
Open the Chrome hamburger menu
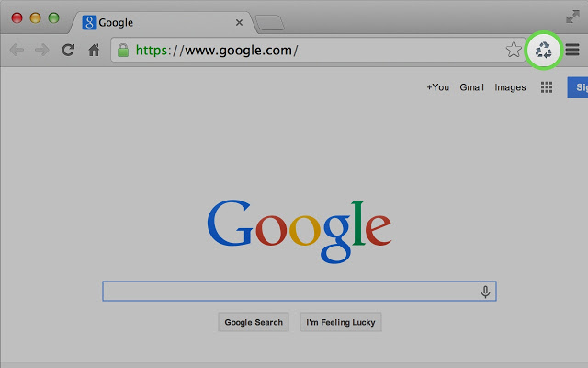point(572,50)
